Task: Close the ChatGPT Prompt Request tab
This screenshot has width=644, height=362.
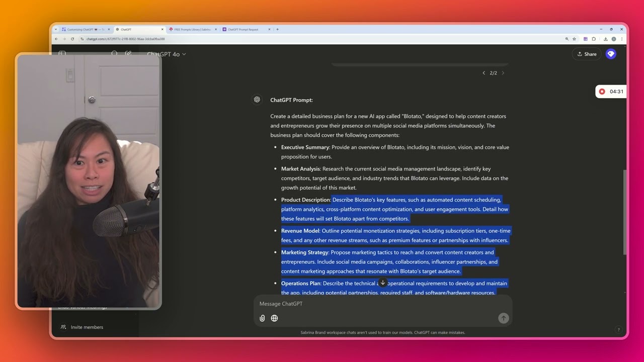Action: click(269, 29)
